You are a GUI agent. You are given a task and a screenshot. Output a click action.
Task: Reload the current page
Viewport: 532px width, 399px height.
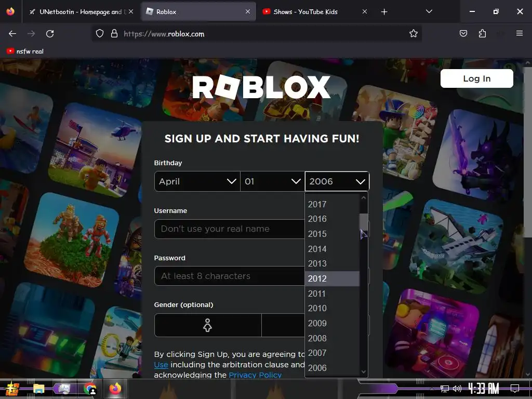50,34
